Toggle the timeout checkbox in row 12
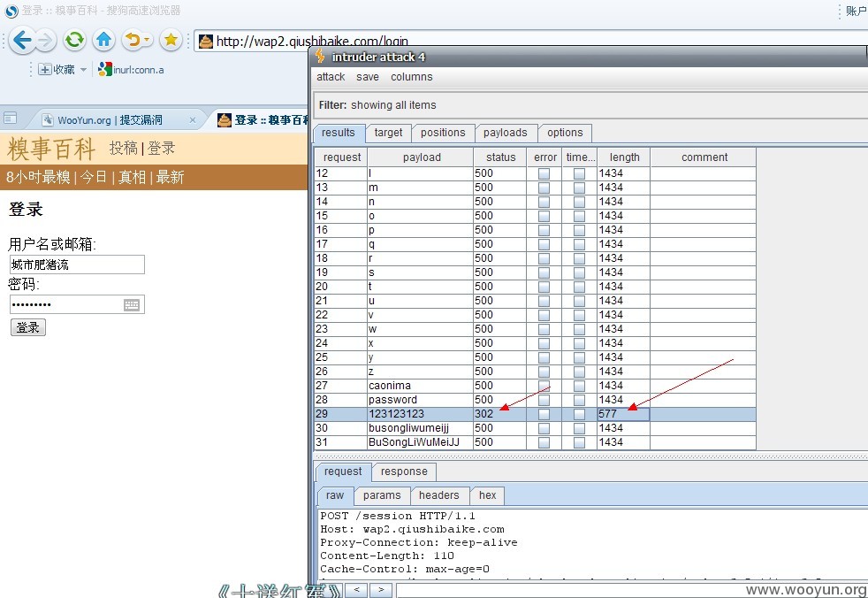868x598 pixels. pyautogui.click(x=579, y=173)
